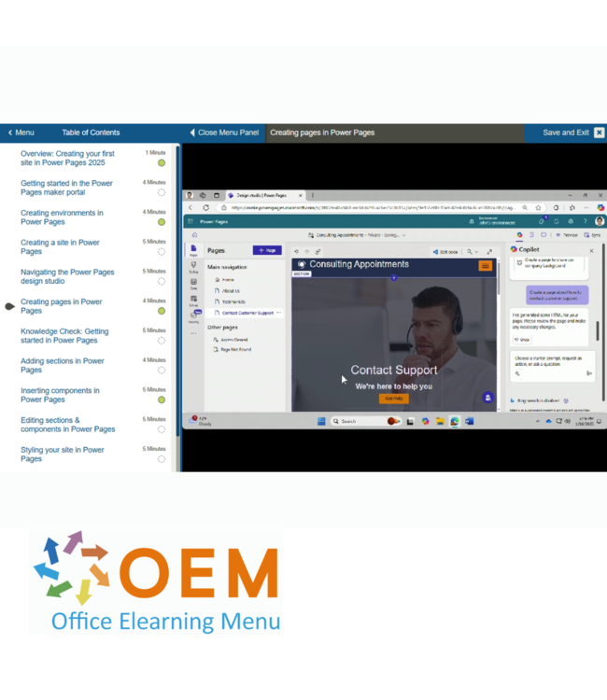The image size is (607, 700).
Task: Click the + Page button
Action: 267,250
